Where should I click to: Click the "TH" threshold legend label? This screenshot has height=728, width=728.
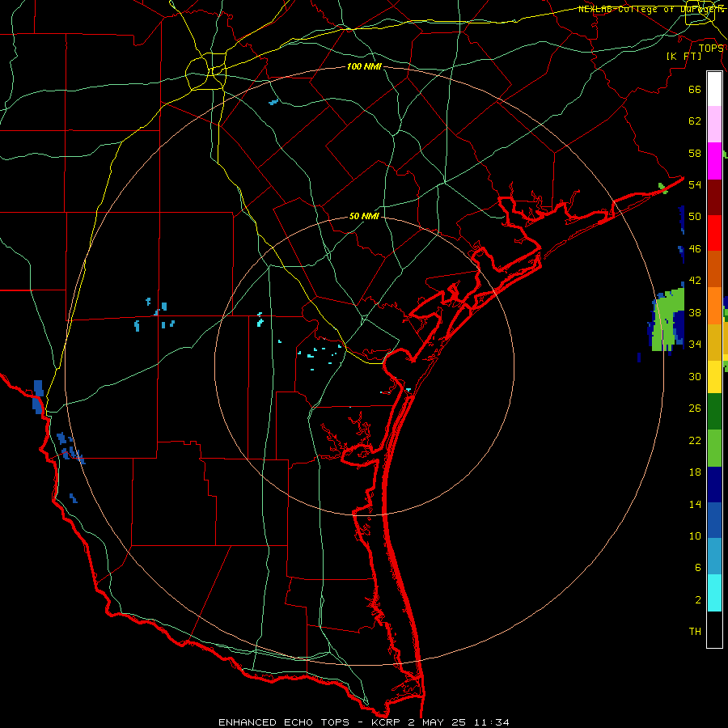[x=695, y=632]
